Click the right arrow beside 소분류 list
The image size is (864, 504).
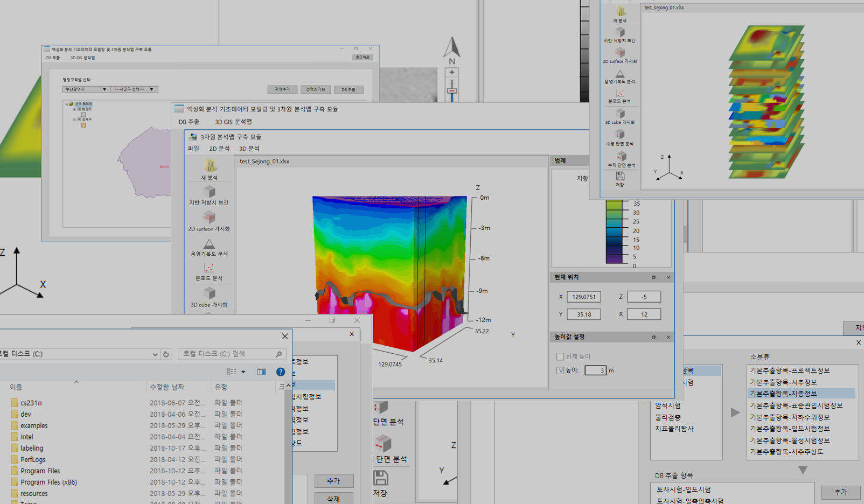click(x=735, y=412)
